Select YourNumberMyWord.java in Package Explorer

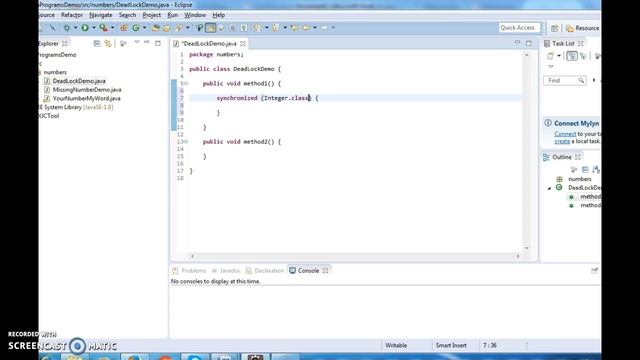[x=87, y=98]
